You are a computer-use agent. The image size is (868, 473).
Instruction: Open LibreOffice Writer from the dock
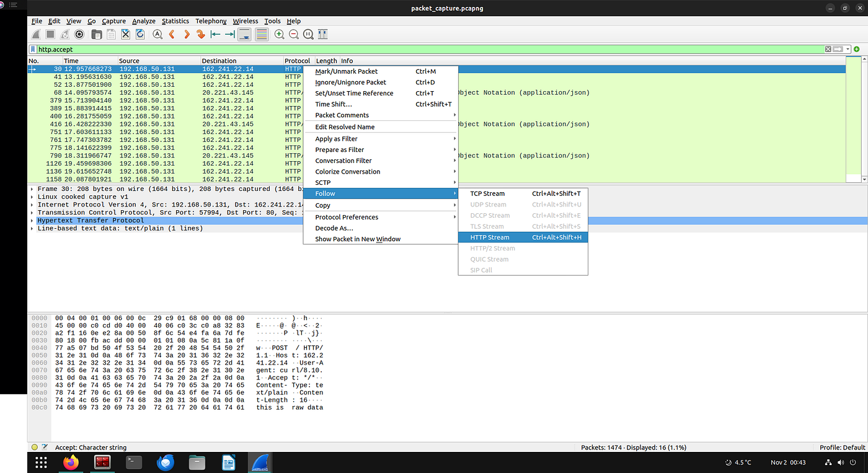click(229, 462)
